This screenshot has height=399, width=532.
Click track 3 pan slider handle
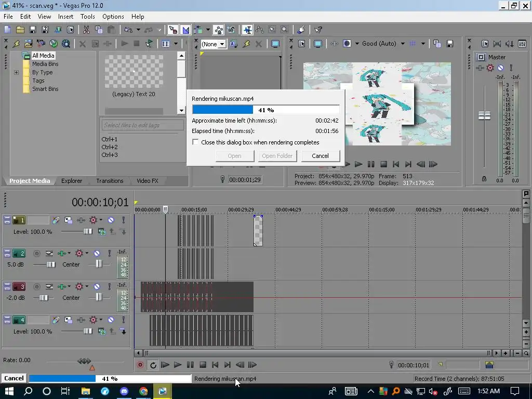pyautogui.click(x=98, y=297)
